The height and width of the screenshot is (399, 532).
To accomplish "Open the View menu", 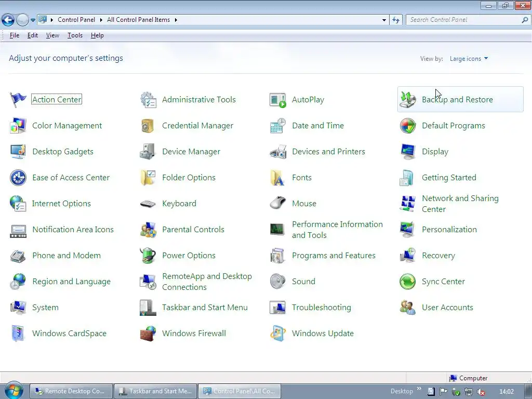I will tap(52, 35).
